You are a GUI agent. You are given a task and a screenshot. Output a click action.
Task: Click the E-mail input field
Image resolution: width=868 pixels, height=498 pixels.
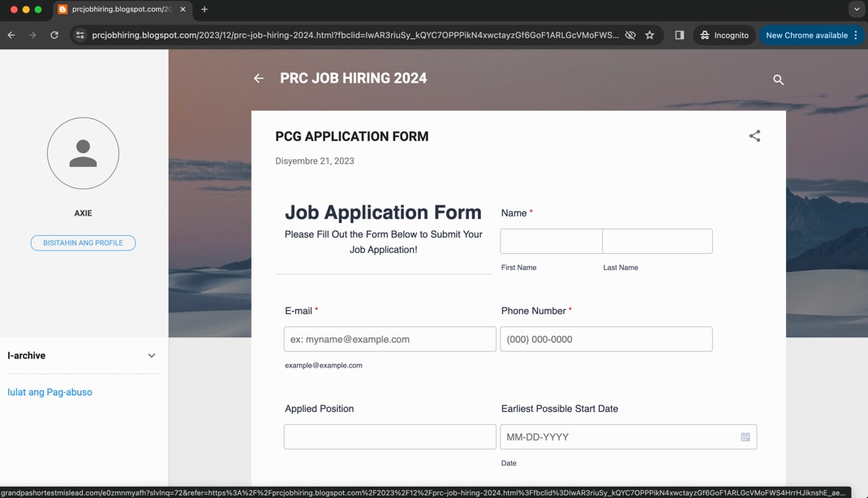click(x=389, y=340)
